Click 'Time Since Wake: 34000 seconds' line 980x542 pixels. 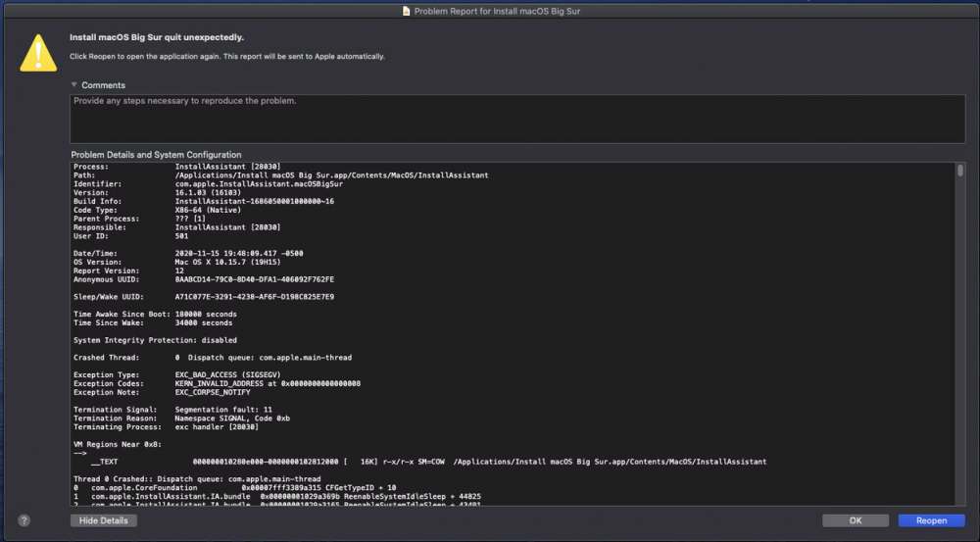[153, 323]
